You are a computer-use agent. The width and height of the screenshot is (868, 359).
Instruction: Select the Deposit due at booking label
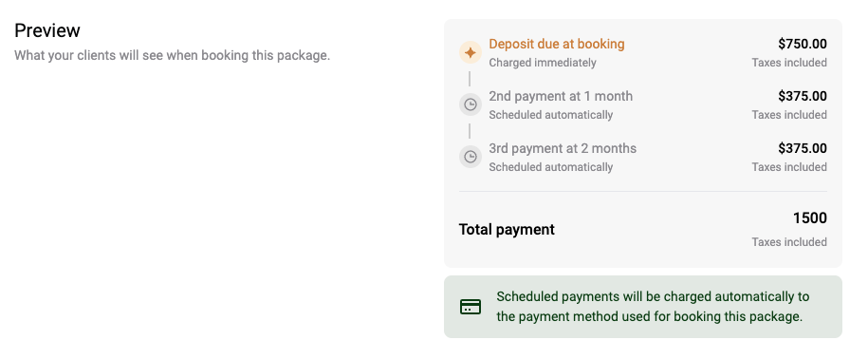pyautogui.click(x=556, y=45)
